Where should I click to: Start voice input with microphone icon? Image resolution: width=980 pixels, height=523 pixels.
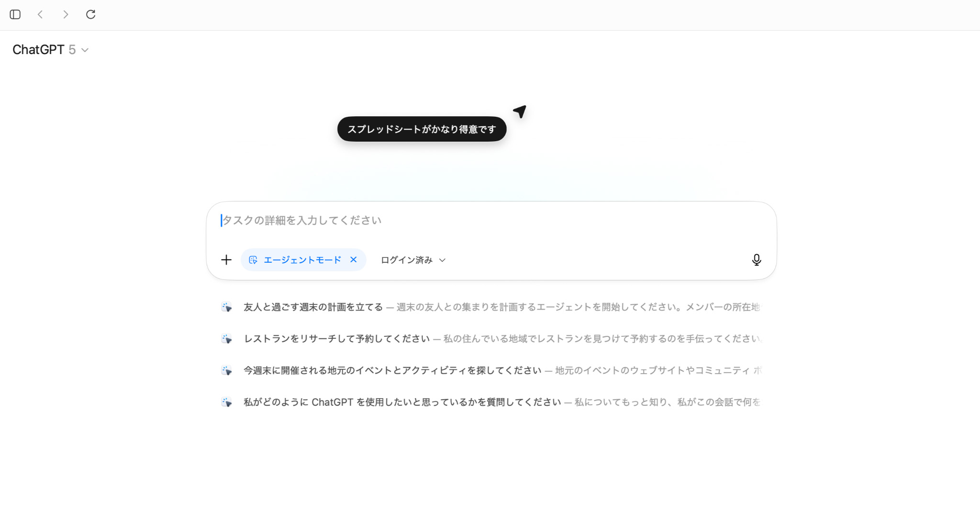point(756,260)
